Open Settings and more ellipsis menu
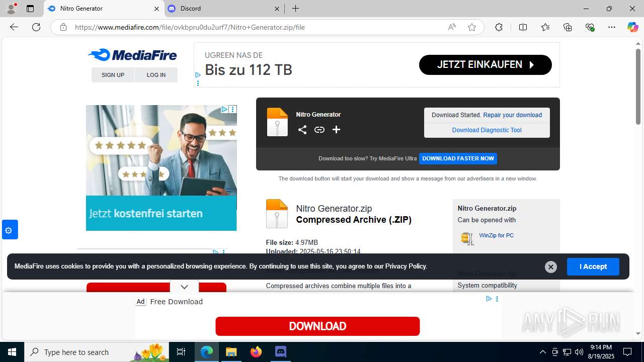644x362 pixels. click(x=612, y=27)
